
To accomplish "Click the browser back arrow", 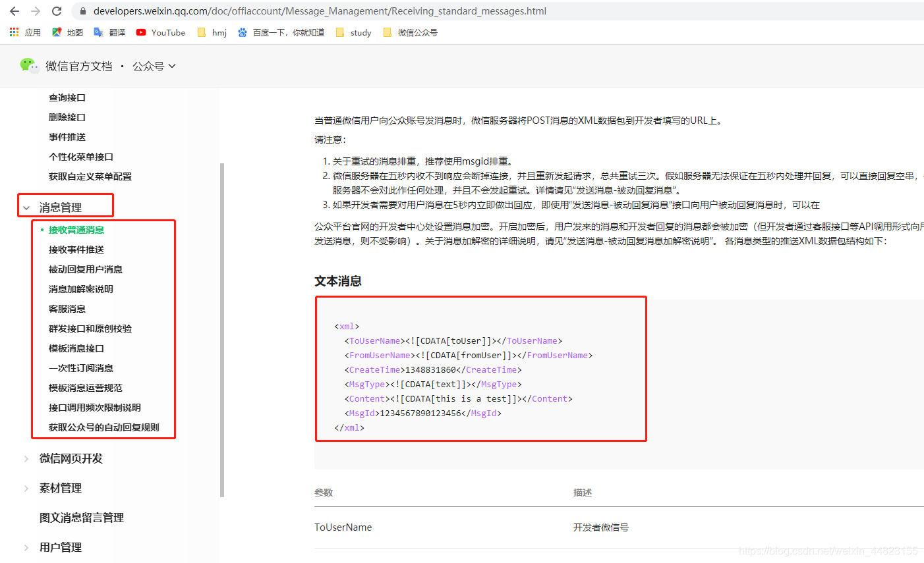I will point(14,11).
